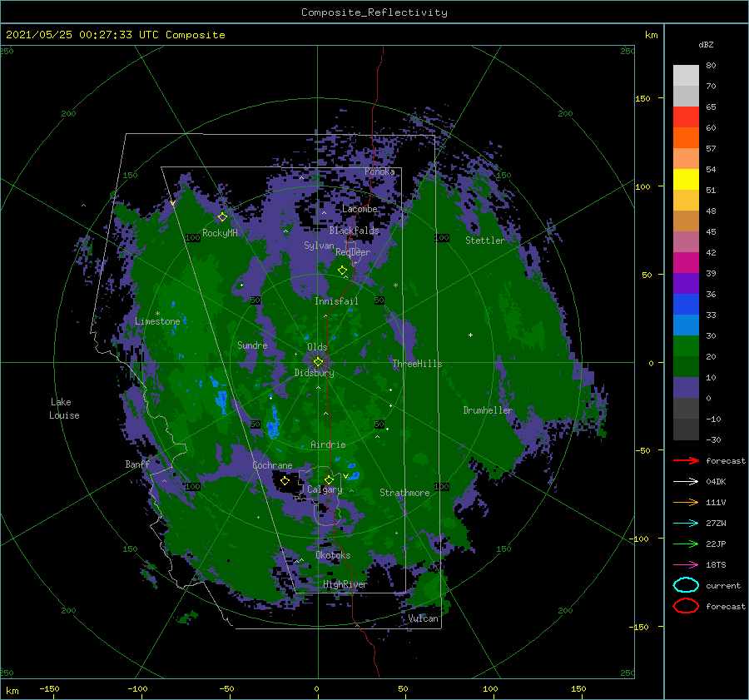Click the cyan 27ZW arrow in the legend
The image size is (749, 700).
(x=686, y=524)
